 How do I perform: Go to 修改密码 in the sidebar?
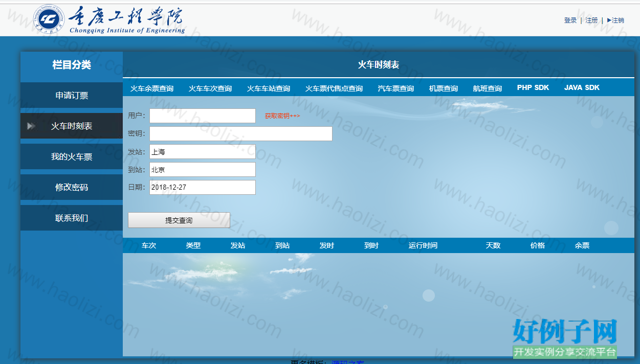click(x=72, y=187)
